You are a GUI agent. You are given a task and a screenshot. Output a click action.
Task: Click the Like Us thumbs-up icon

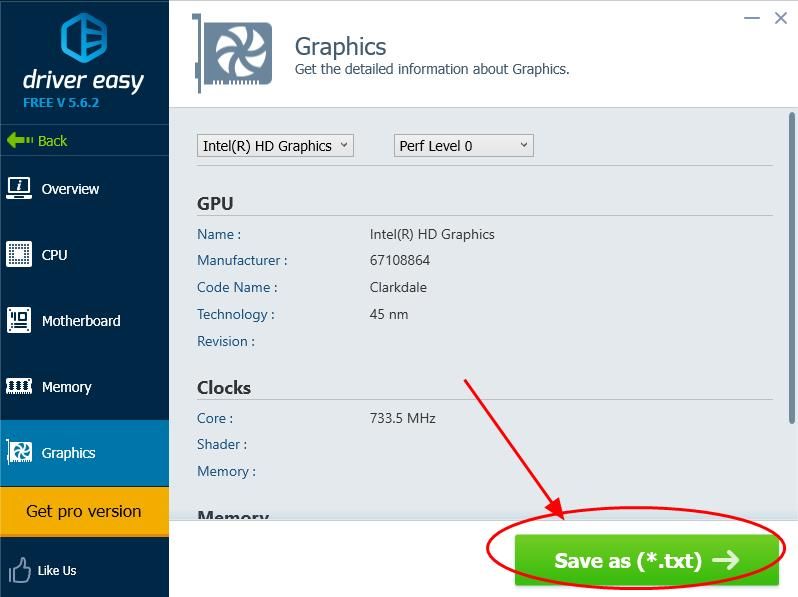[19, 570]
